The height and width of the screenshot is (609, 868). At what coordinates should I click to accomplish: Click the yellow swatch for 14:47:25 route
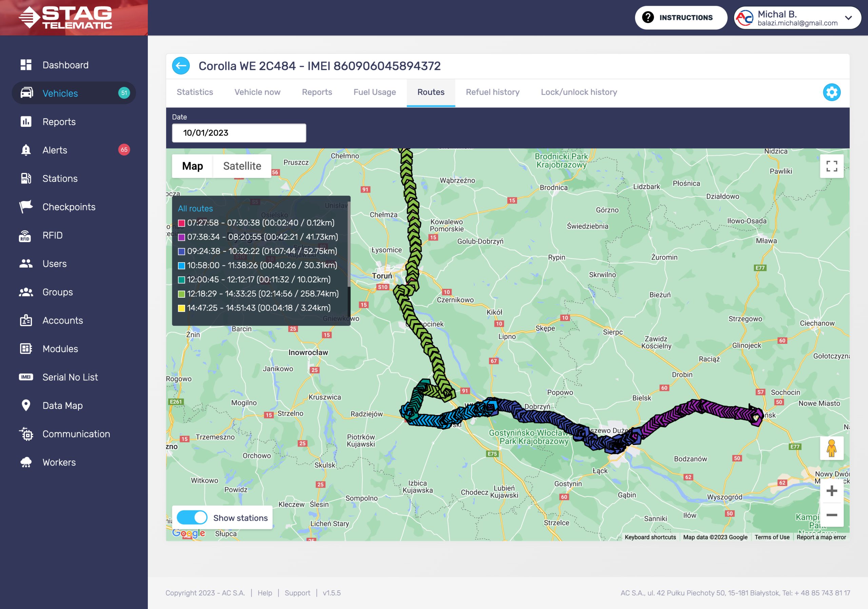coord(181,308)
